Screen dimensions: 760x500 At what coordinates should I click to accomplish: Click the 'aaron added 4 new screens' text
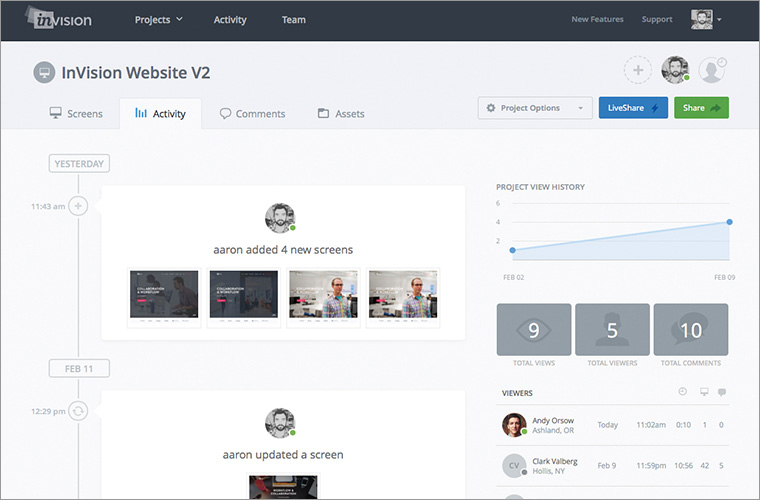283,250
